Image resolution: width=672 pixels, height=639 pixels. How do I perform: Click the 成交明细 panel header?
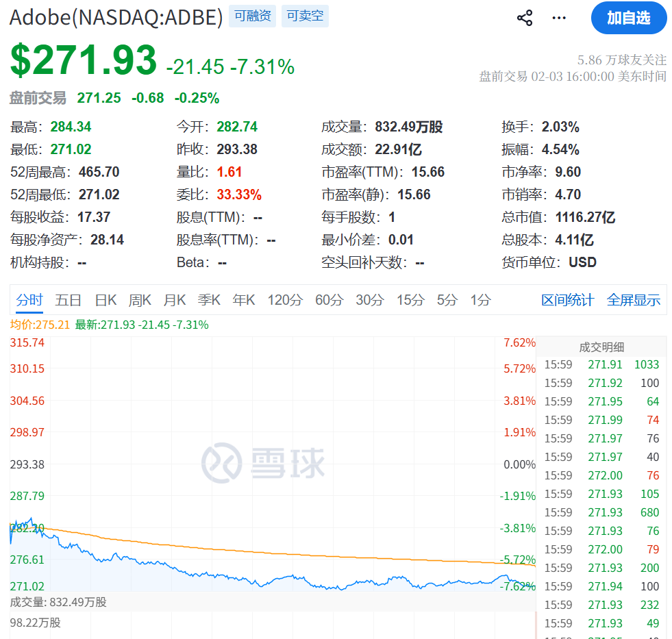(601, 347)
